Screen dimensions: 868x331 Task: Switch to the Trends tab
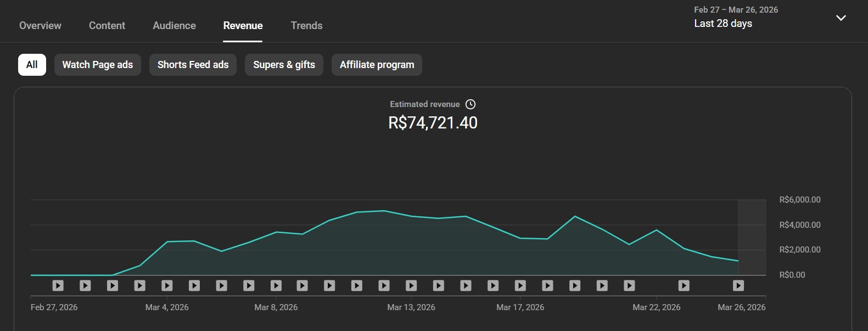click(306, 26)
